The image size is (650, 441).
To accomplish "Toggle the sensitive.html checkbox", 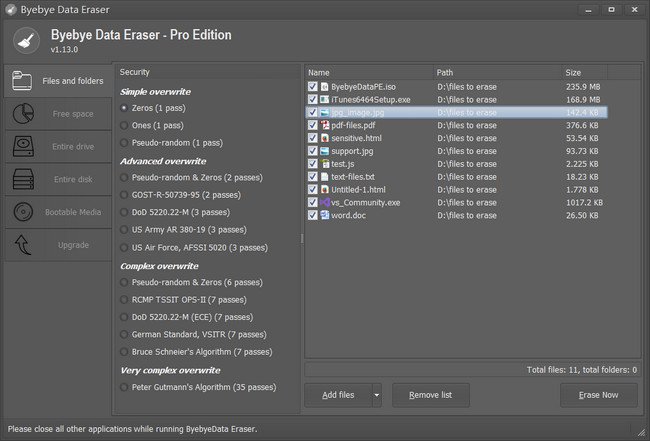I will click(x=313, y=138).
